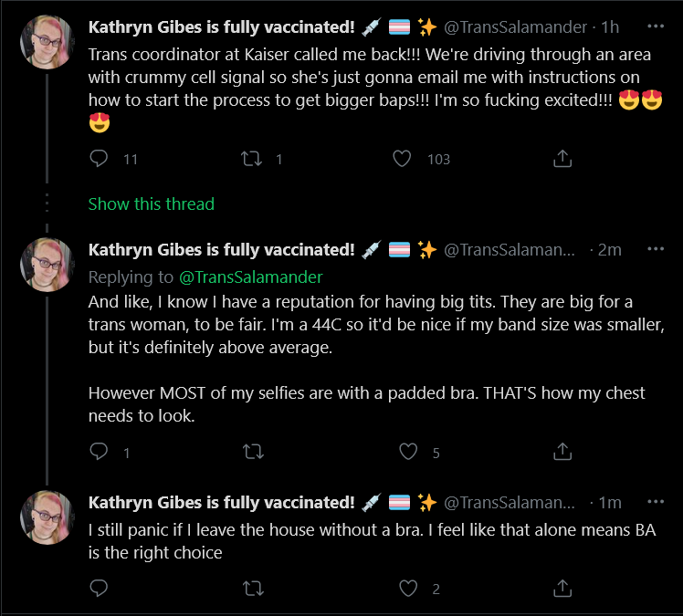Share the last tweet in thread

pos(562,588)
